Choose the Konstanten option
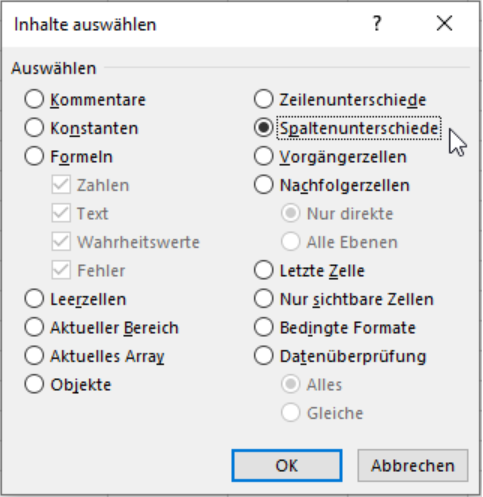This screenshot has height=497, width=483. (x=34, y=128)
